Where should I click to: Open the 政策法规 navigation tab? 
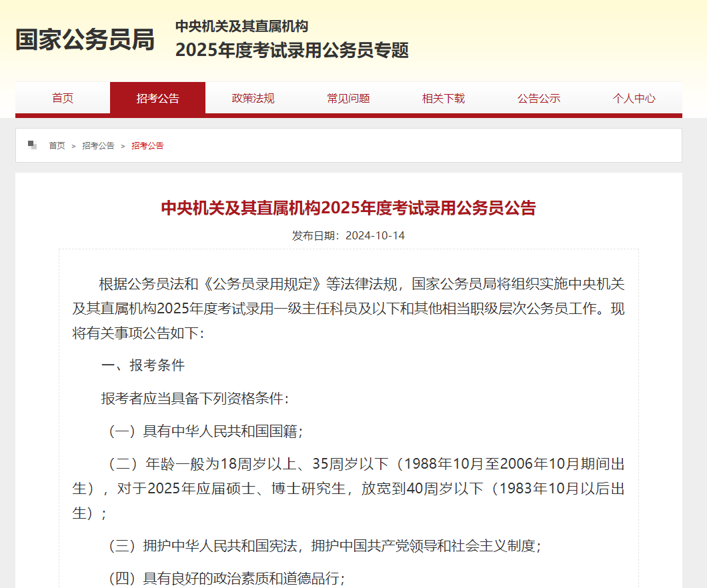[253, 98]
